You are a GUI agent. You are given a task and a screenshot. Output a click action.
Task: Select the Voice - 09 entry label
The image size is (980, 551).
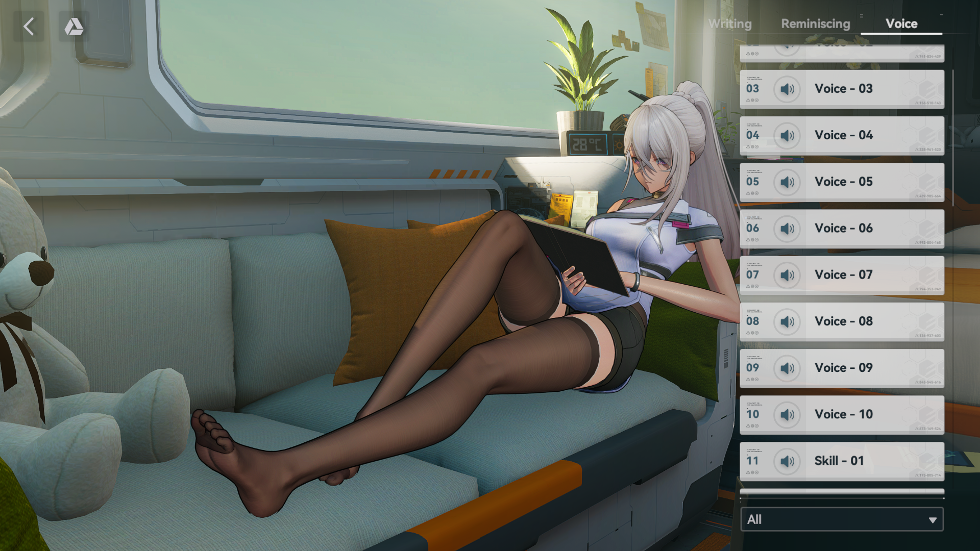tap(844, 368)
